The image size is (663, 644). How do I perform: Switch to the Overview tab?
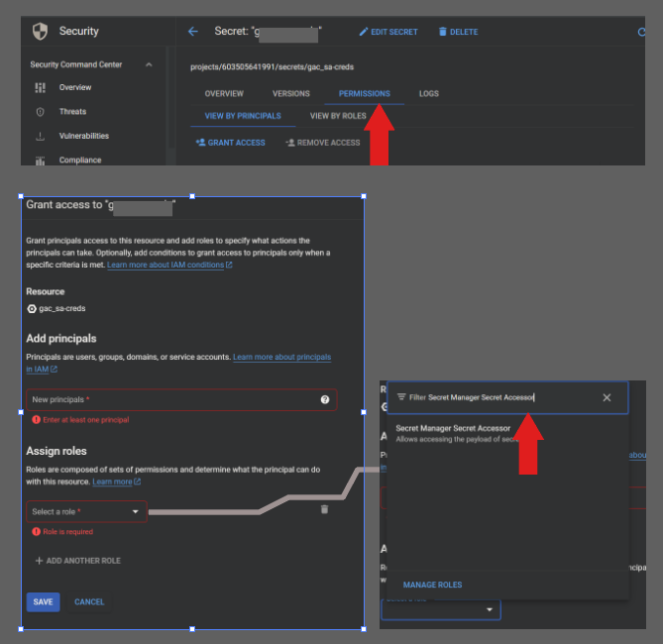[224, 94]
